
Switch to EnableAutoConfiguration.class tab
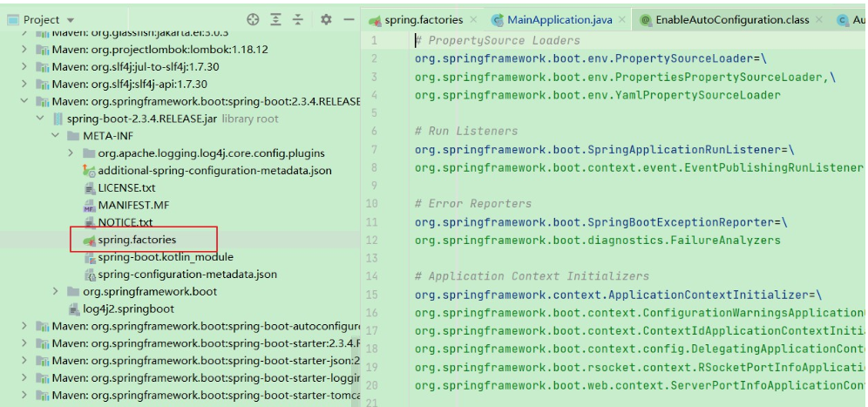pos(732,20)
